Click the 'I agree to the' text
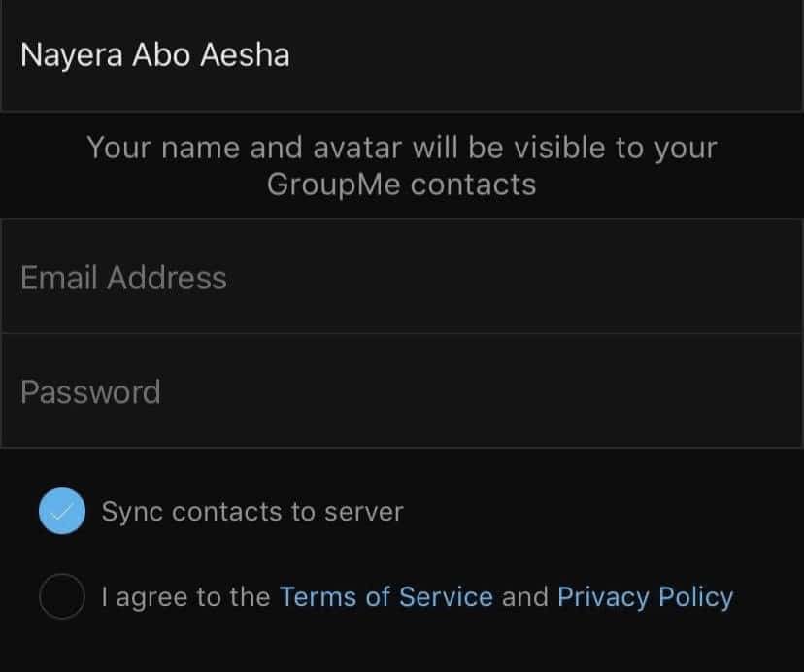 pos(186,596)
